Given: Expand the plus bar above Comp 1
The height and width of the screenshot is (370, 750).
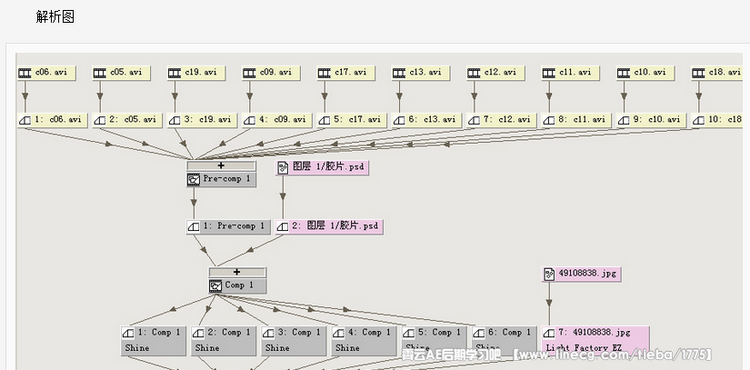Looking at the screenshot, I should (237, 272).
